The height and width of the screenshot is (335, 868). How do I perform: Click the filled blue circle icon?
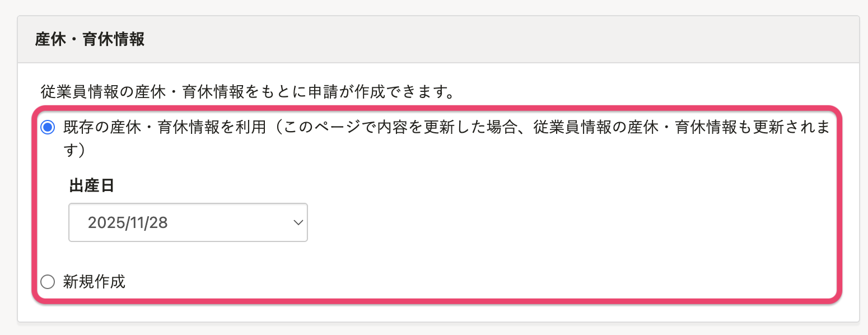coord(48,128)
